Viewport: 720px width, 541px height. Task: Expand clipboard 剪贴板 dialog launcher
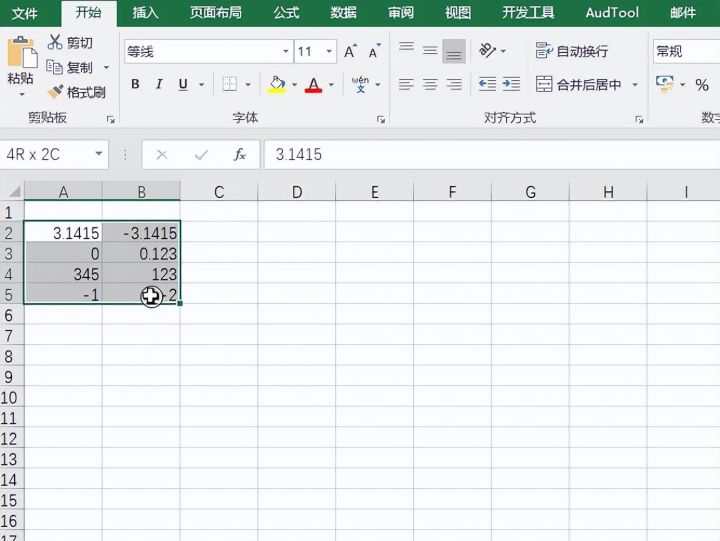coord(111,119)
